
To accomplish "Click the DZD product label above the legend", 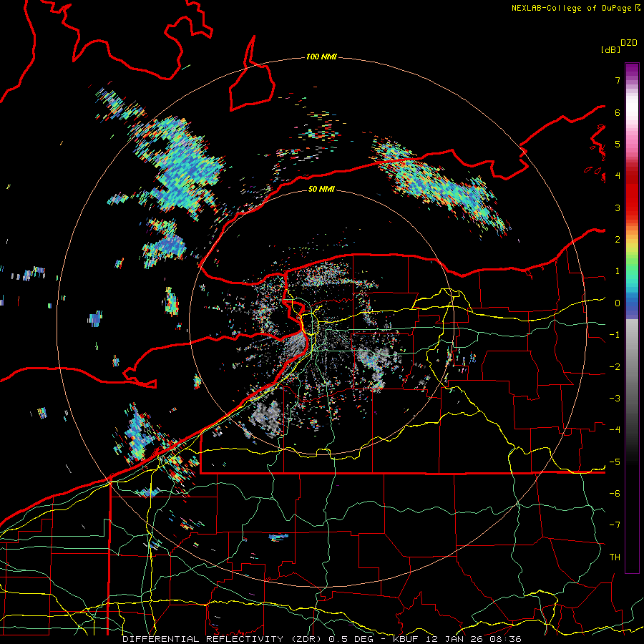I will point(629,43).
